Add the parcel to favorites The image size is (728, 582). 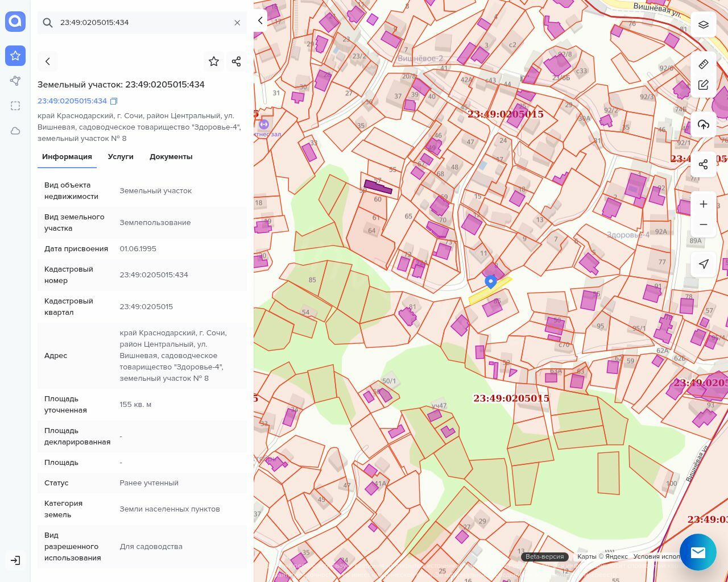click(x=214, y=61)
